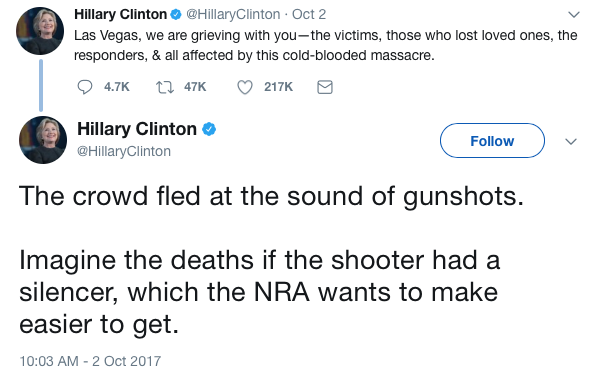Retweet using the retweet arrows icon
Screen dimensions: 598x379
click(x=165, y=87)
